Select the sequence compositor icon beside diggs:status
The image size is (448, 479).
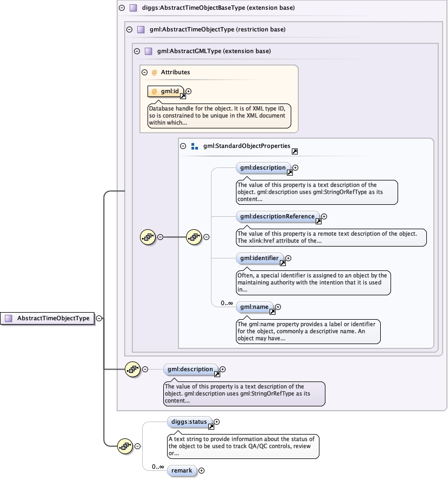point(125,446)
